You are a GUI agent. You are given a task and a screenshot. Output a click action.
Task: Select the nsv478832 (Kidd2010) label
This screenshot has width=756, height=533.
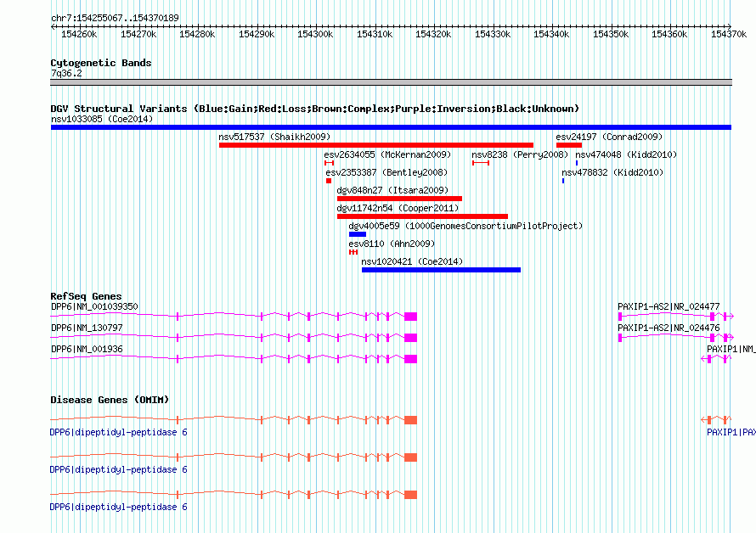612,172
